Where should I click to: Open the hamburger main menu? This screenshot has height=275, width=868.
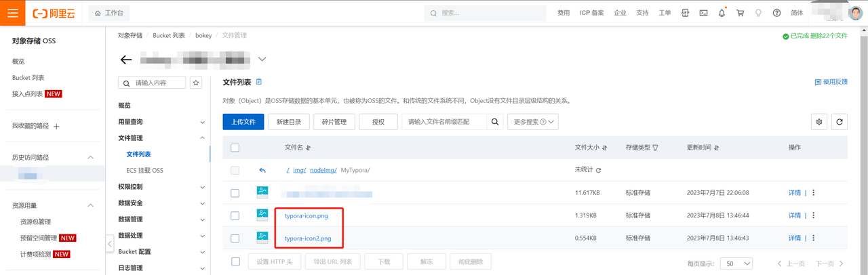[13, 13]
